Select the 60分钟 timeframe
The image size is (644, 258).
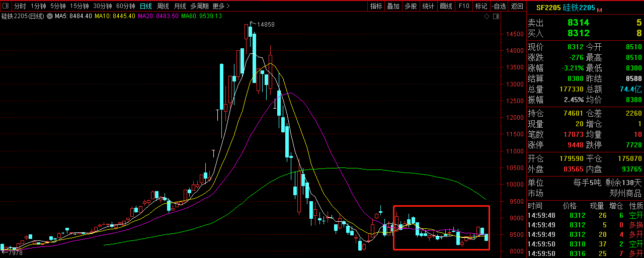pyautogui.click(x=125, y=6)
